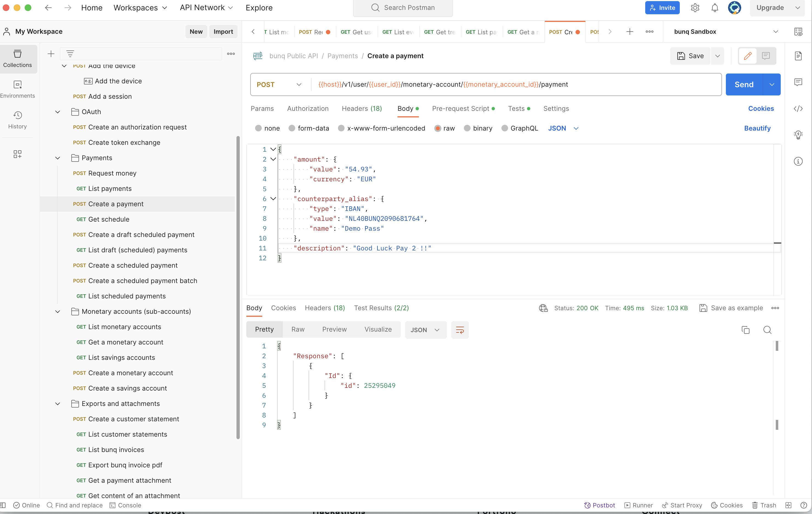
Task: Send the Create a payment request
Action: (x=744, y=84)
